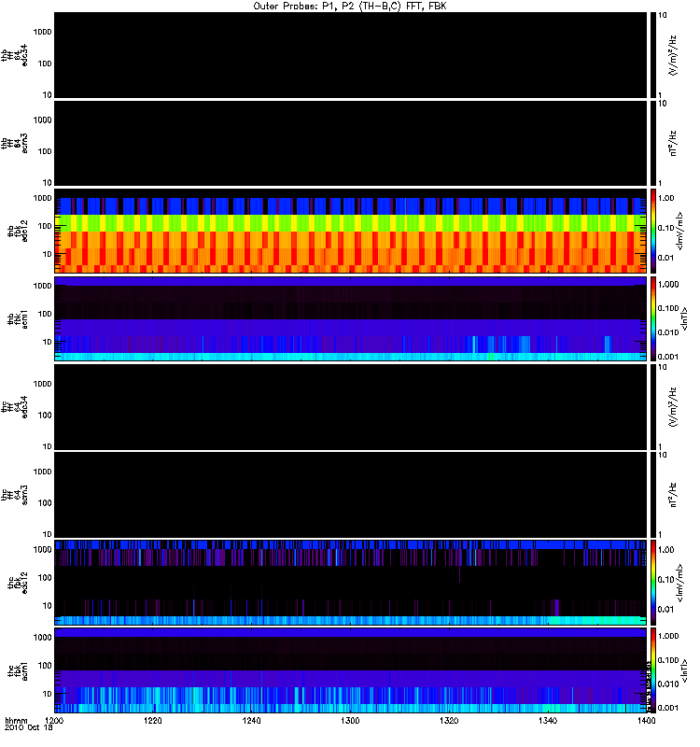Click the black color bar beside thc fff scm3 panel
The image size is (700, 747).
click(652, 495)
